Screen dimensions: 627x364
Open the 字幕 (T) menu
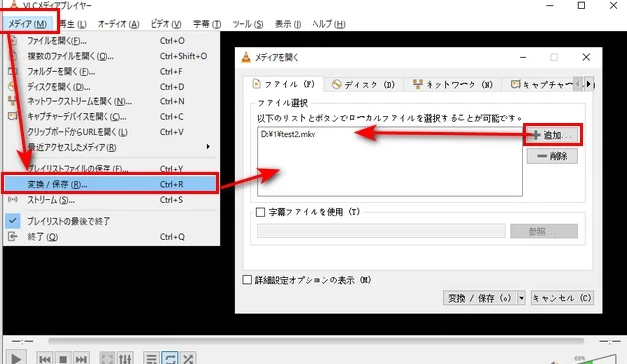click(x=207, y=24)
